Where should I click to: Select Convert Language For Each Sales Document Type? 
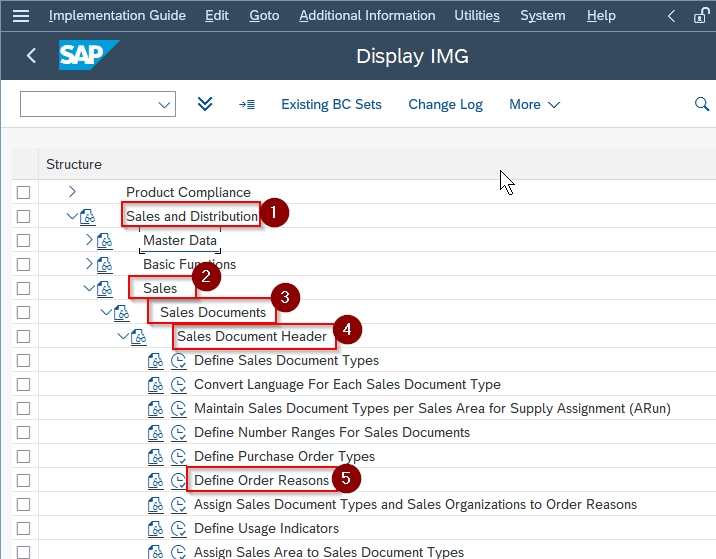tap(347, 385)
